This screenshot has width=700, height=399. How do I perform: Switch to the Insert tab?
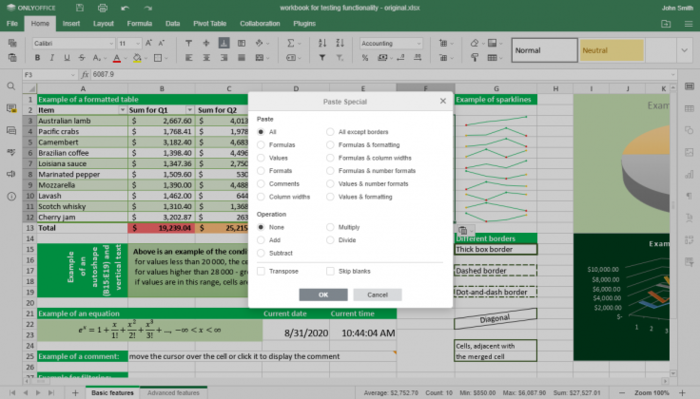point(71,24)
